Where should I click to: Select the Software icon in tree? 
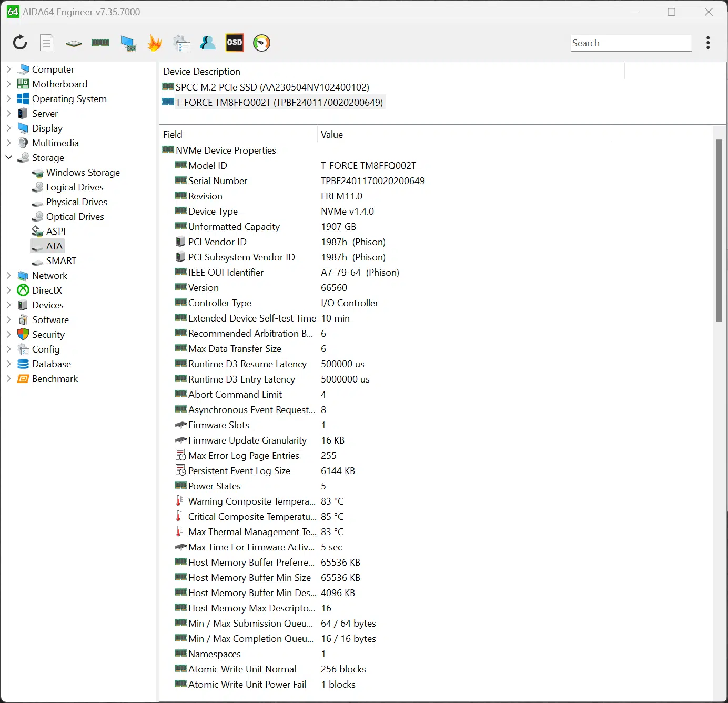tap(23, 319)
